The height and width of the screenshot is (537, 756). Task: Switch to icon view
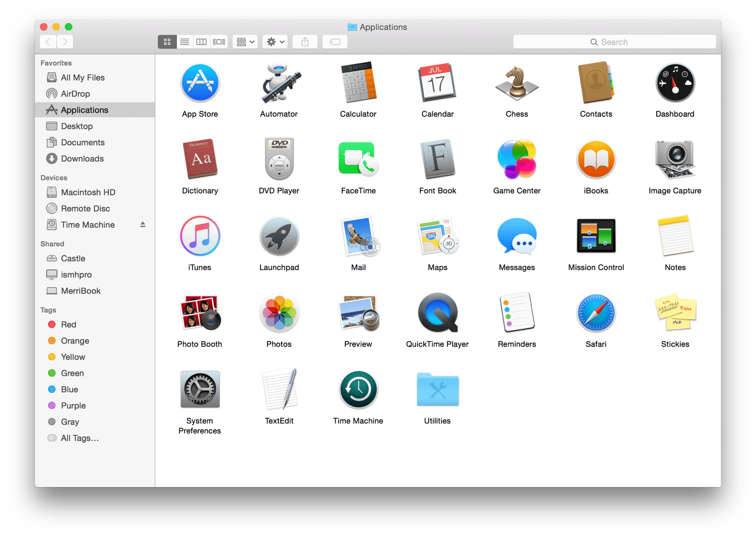167,42
